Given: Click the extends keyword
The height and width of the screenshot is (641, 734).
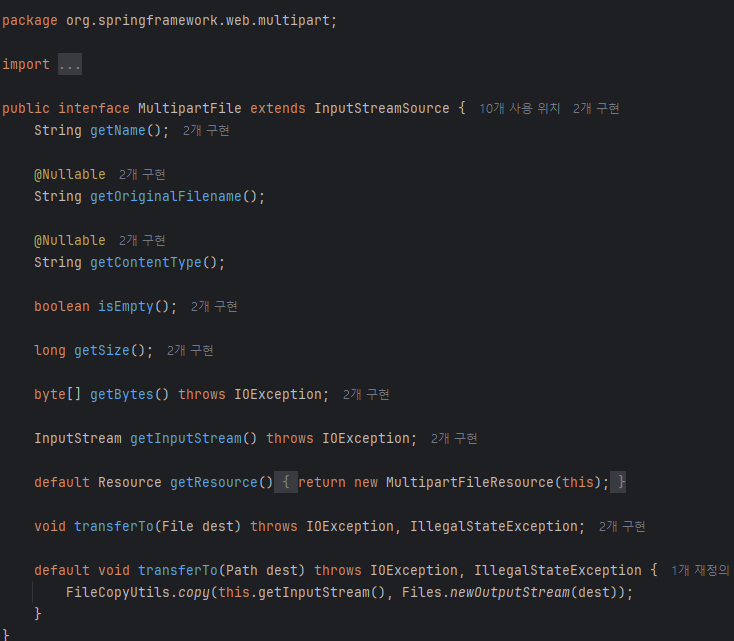Looking at the screenshot, I should click(278, 109).
